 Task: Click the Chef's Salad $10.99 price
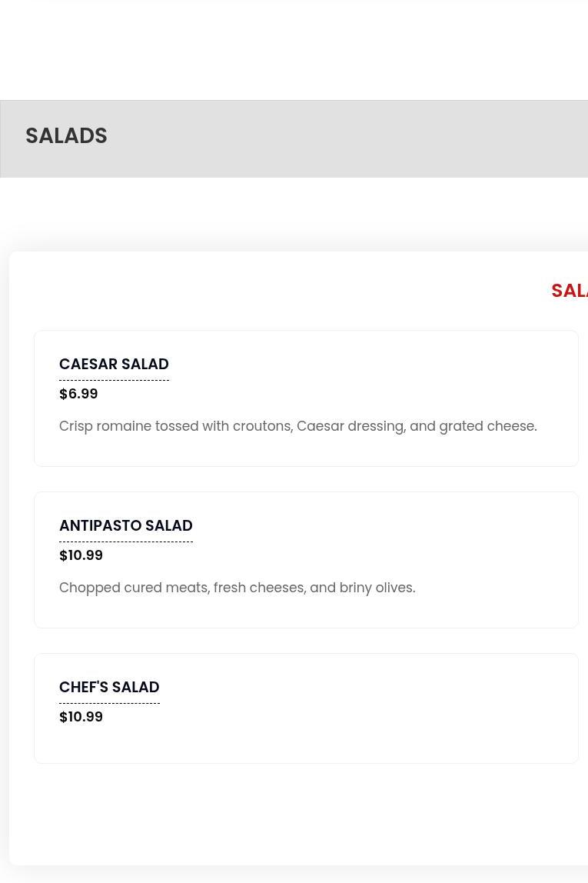[x=81, y=717]
